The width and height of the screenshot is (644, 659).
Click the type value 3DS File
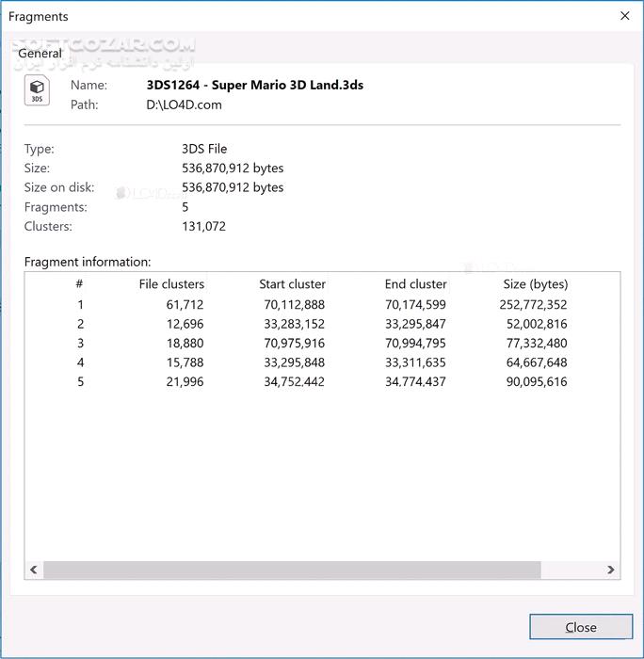pos(204,149)
